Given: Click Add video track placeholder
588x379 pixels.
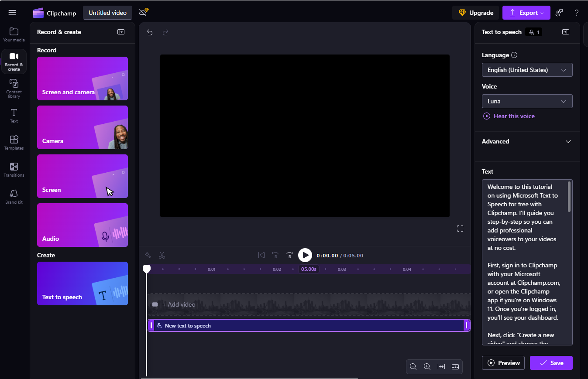Looking at the screenshot, I should click(x=309, y=304).
